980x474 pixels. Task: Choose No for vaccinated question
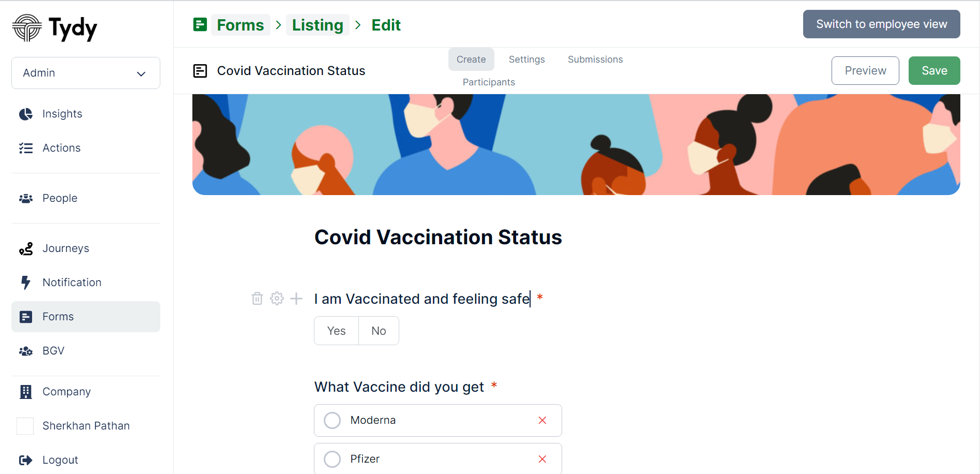click(x=379, y=331)
